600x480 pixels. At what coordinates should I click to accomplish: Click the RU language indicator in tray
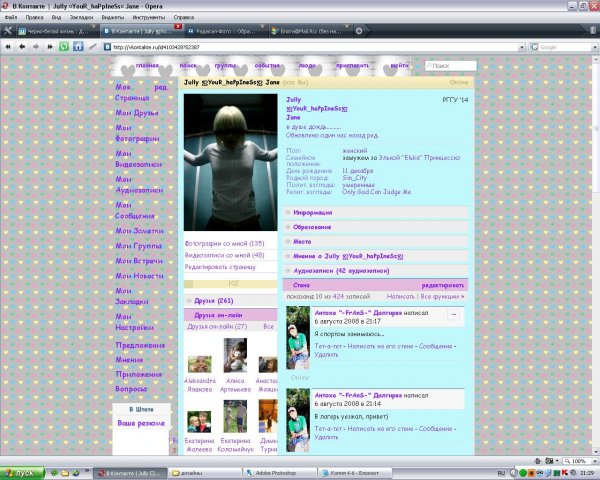click(x=501, y=473)
